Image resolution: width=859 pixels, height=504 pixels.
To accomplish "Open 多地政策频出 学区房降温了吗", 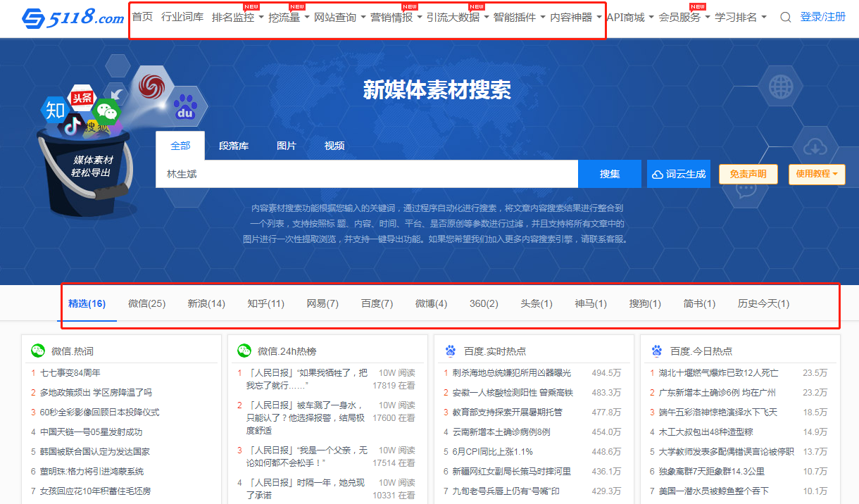I will (96, 392).
